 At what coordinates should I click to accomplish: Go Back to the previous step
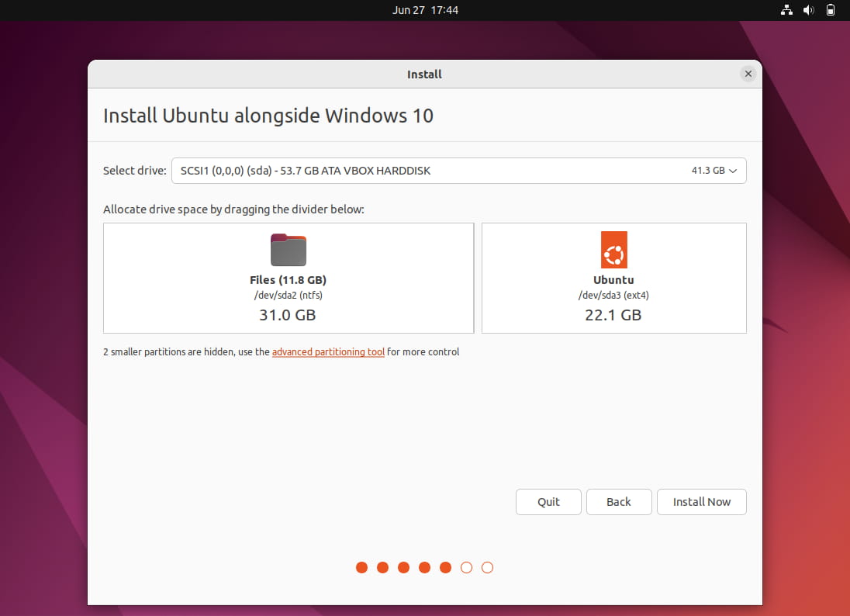coord(619,502)
